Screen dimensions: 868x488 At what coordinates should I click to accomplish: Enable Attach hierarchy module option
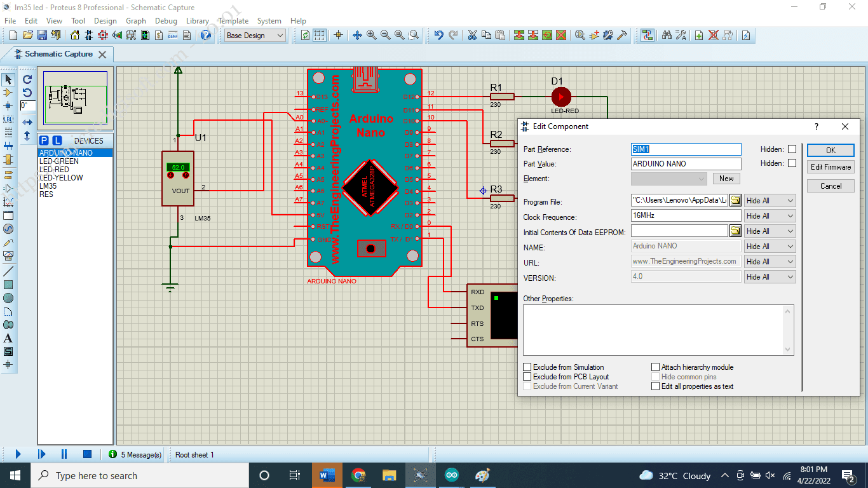click(656, 367)
